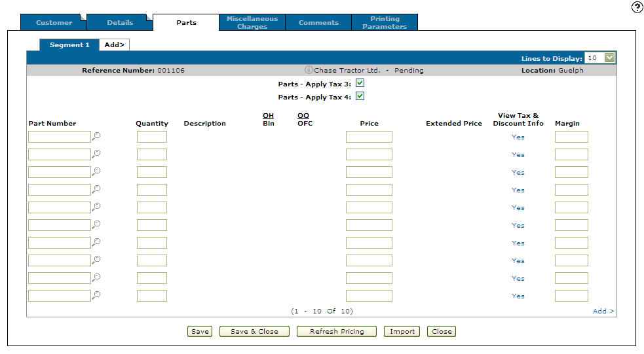Click the search magnifier in sixth part row
The height and width of the screenshot is (354, 644).
click(x=96, y=224)
